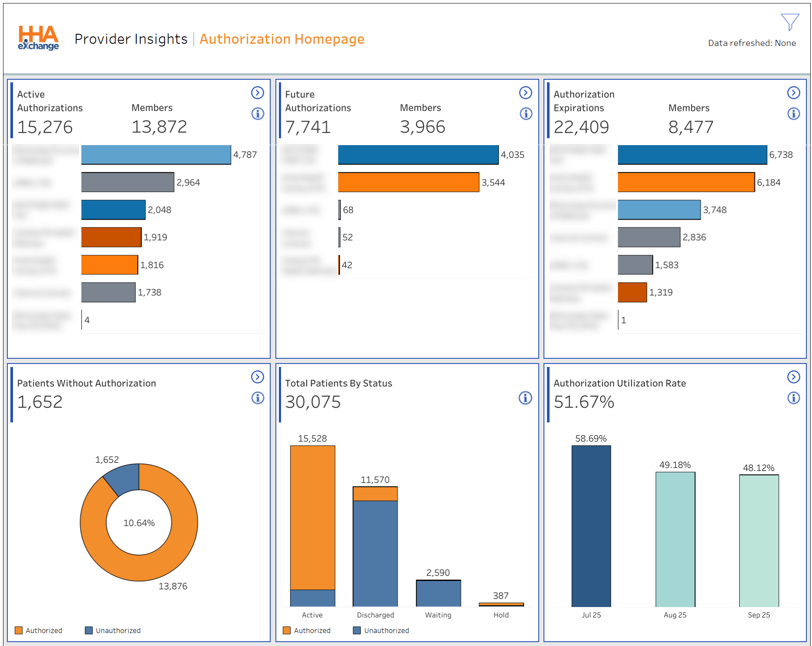Show info for Total Patients By Status
Screen dimensions: 812x646
[525, 398]
